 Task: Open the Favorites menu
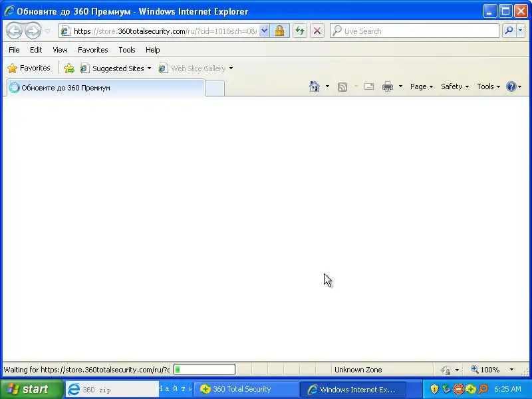(92, 50)
